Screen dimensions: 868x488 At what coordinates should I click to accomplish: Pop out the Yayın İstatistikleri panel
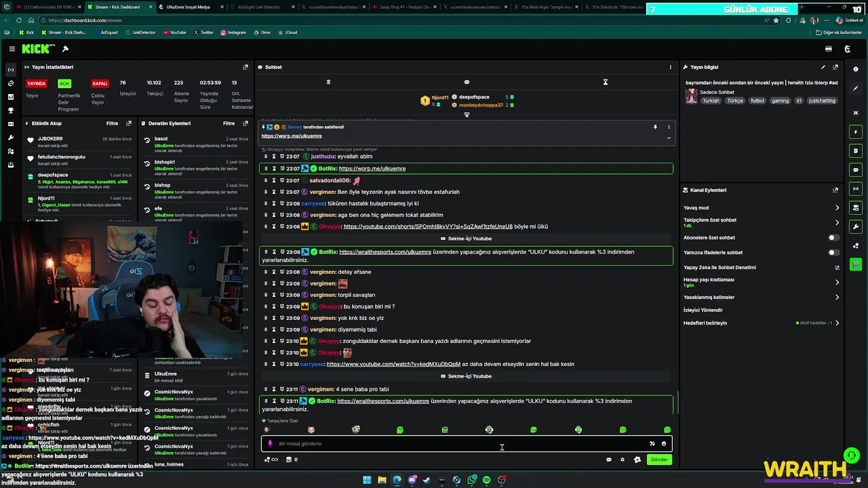pos(245,67)
